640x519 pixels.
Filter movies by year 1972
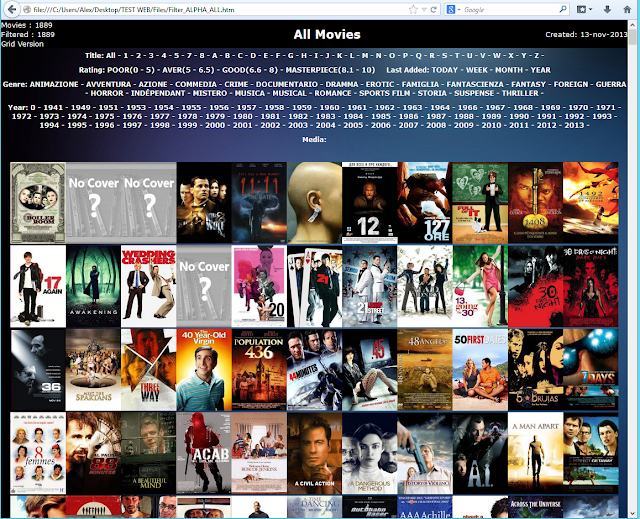point(22,116)
